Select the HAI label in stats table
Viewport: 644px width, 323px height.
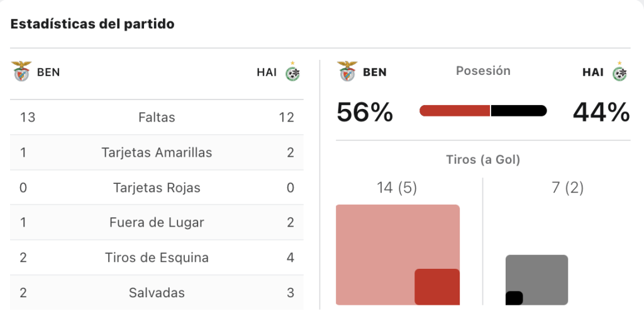coord(267,72)
